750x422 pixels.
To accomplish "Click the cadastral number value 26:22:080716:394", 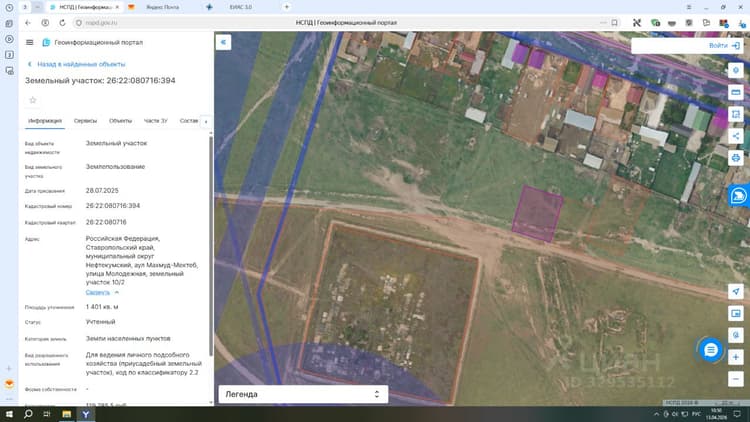I will 113,206.
